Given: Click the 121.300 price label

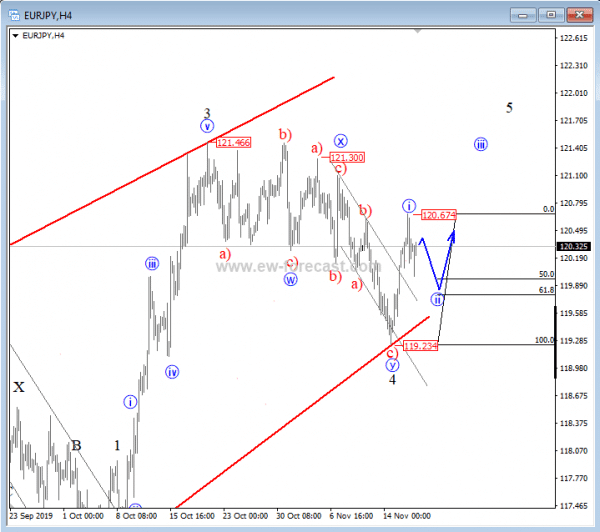Looking at the screenshot, I should [346, 158].
